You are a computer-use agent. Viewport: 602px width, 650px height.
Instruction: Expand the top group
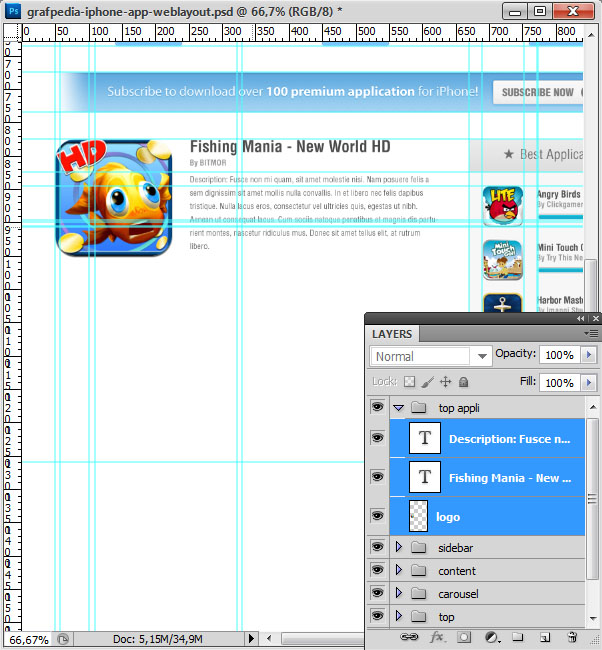click(399, 616)
